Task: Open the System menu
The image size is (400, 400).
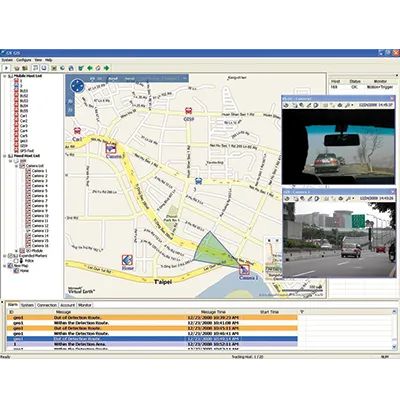Action: 7,60
